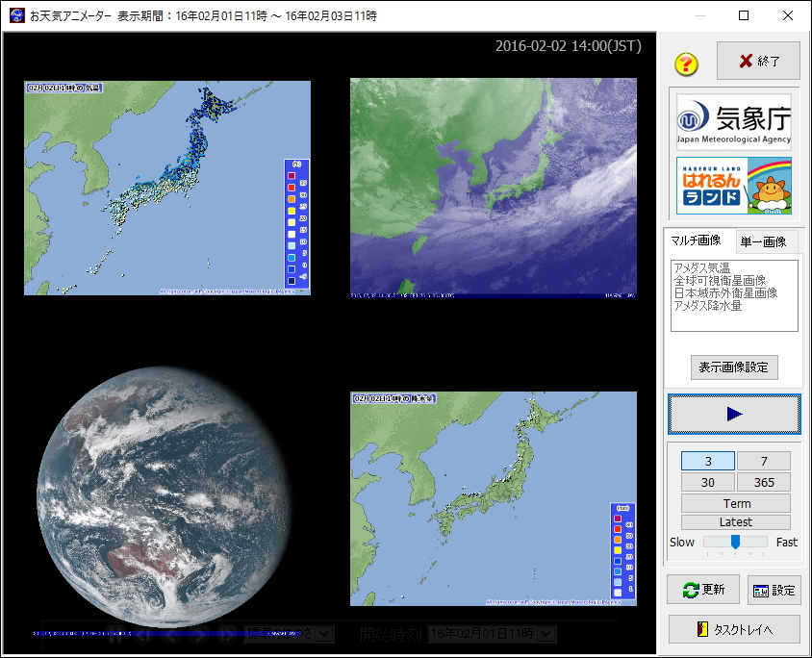This screenshot has height=658, width=812.
Task: Switch to the 単一画像 tab
Action: pos(765,241)
